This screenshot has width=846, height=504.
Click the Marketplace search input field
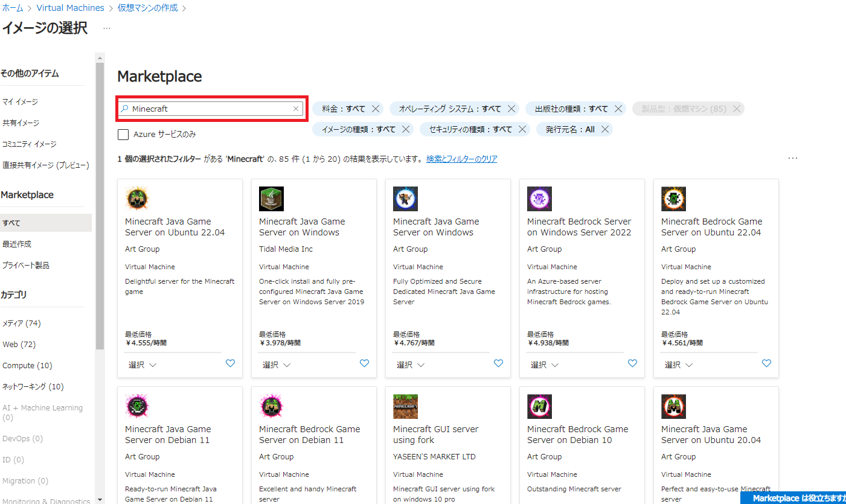pyautogui.click(x=210, y=109)
